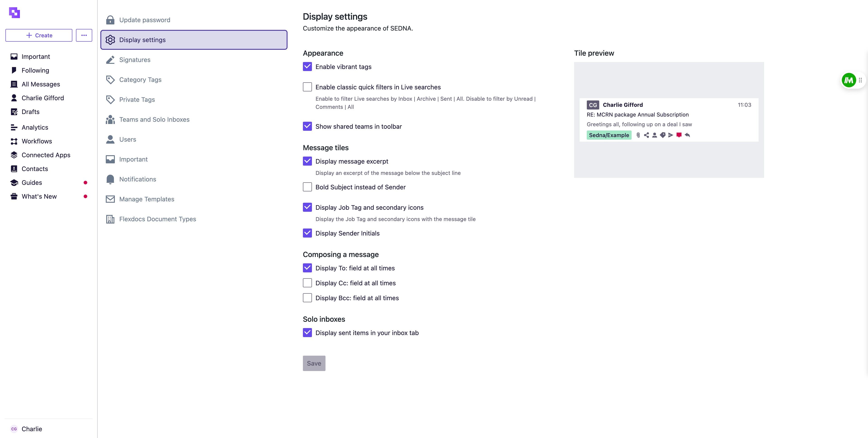Screen dimensions: 868x438
Task: Enable Display Cc: field at all times
Action: click(307, 283)
